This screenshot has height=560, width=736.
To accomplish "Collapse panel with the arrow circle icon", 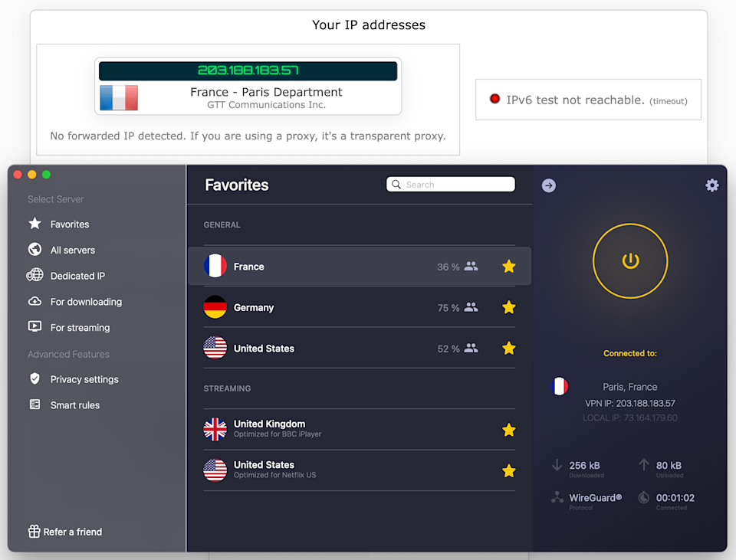I will (x=549, y=185).
